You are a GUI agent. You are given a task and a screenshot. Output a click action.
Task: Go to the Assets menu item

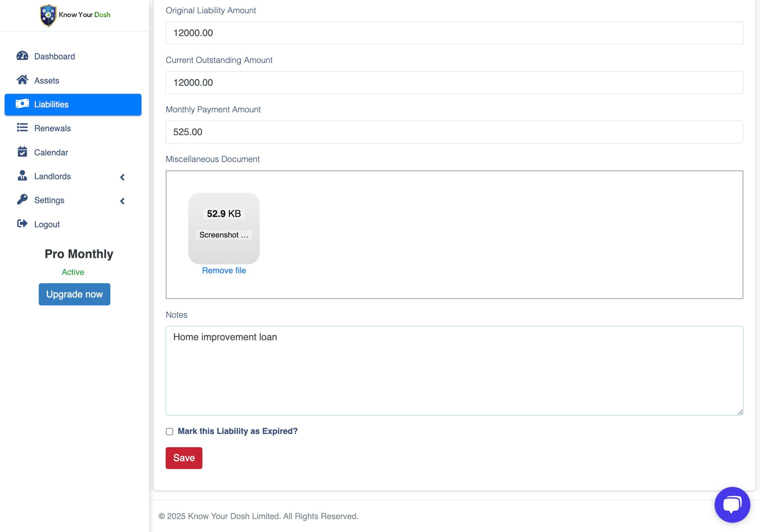[x=47, y=80]
